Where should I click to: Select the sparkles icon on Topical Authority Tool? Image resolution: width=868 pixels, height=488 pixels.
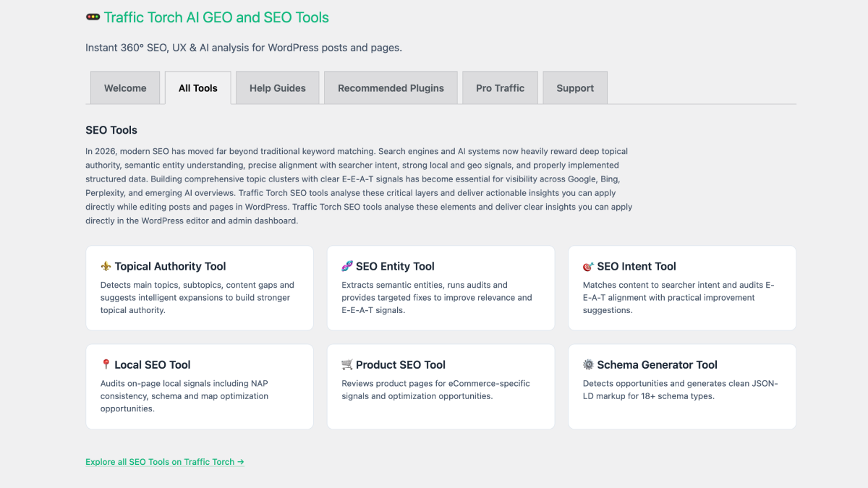click(x=107, y=265)
